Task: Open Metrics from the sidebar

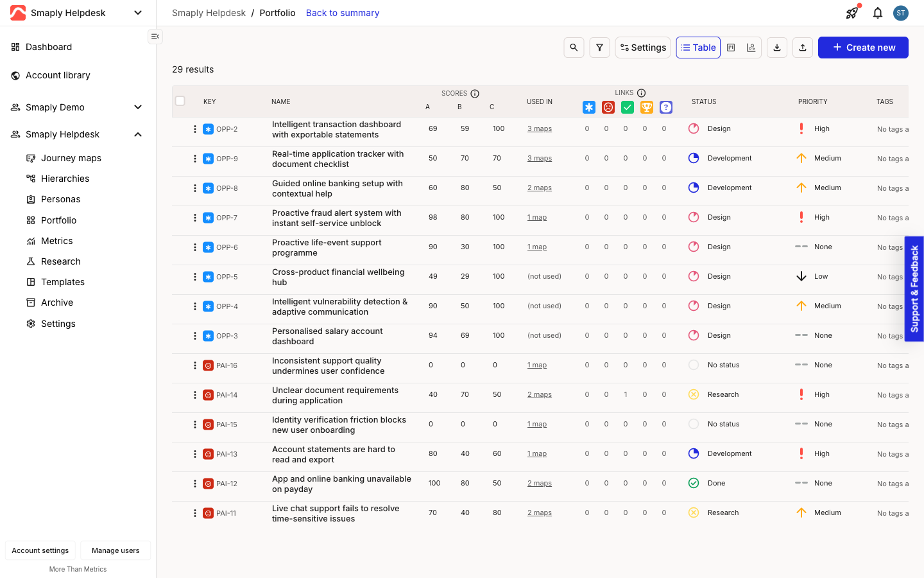Action: (x=56, y=241)
